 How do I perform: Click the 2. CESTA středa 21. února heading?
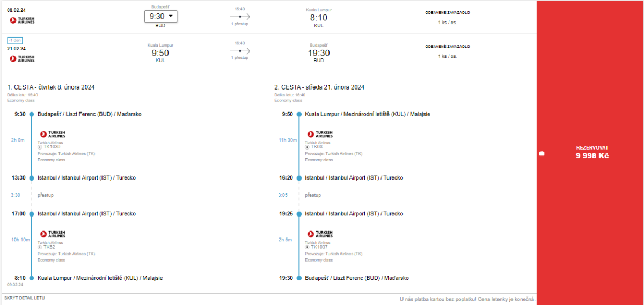pyautogui.click(x=319, y=87)
